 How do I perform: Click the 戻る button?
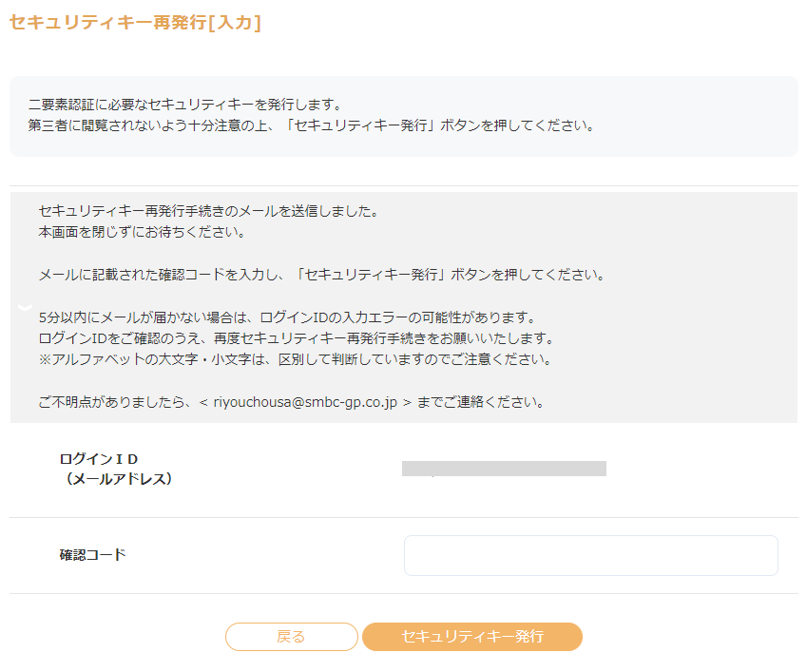(291, 637)
